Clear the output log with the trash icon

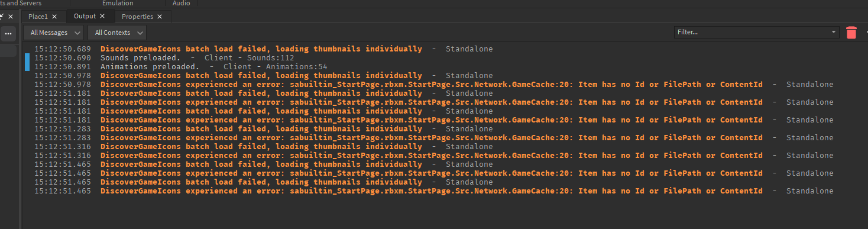click(x=851, y=33)
